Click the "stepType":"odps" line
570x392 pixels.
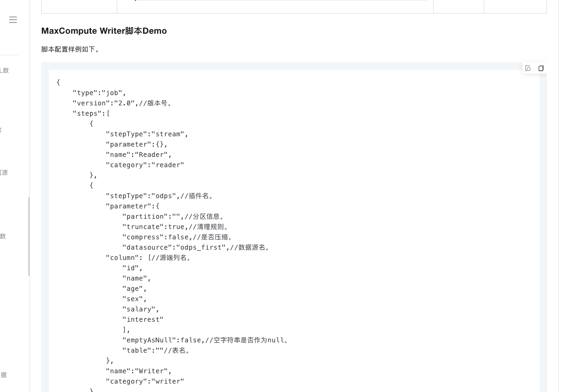tap(161, 196)
